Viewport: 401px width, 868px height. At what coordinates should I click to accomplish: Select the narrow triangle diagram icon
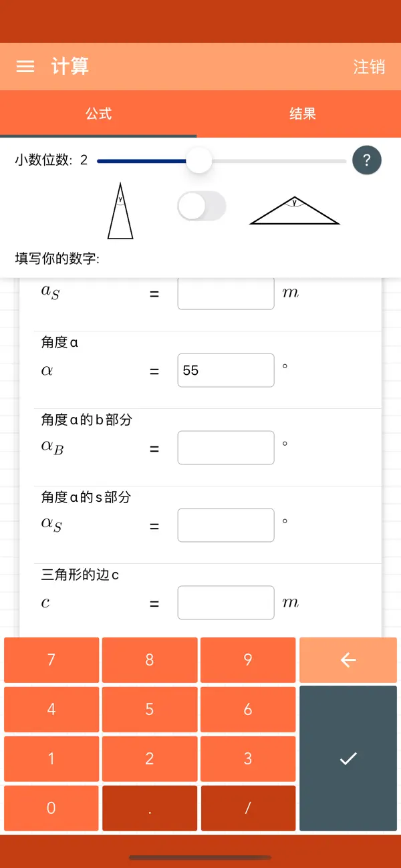(x=120, y=209)
